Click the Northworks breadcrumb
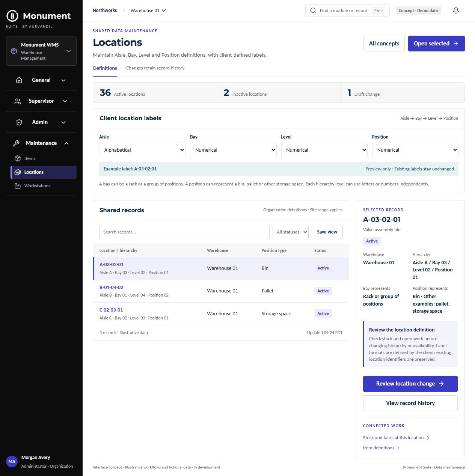Image resolution: width=475 pixels, height=476 pixels. pos(105,11)
